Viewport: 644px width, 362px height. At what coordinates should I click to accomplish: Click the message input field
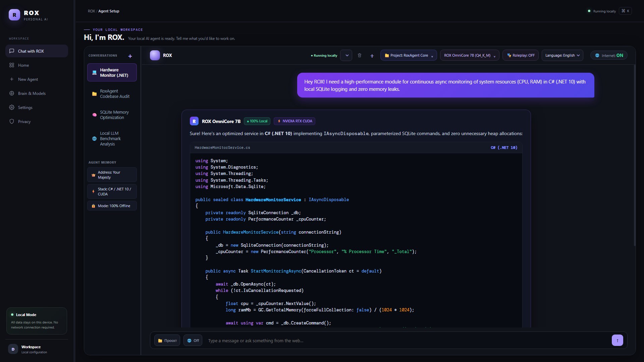click(x=408, y=341)
